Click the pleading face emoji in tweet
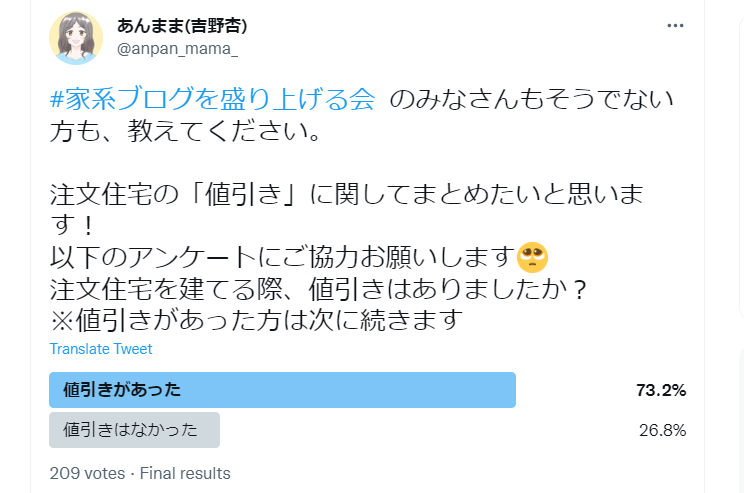 [x=532, y=258]
